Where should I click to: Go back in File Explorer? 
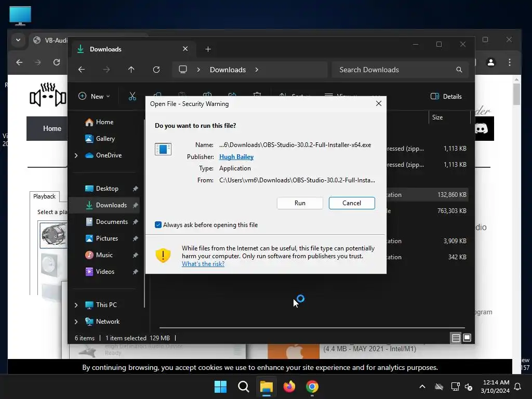(x=82, y=70)
